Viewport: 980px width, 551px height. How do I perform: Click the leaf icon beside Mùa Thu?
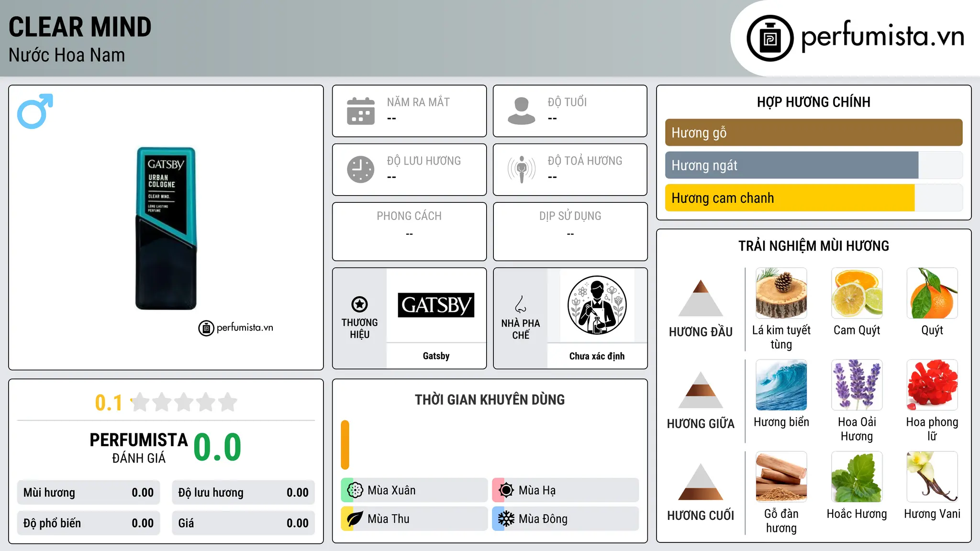point(355,519)
